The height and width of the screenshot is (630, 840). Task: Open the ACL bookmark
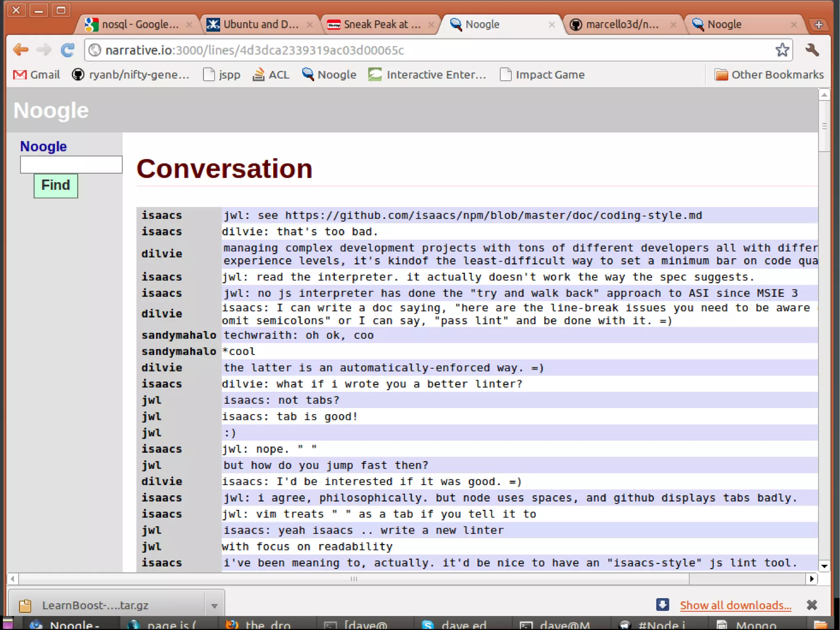click(x=271, y=75)
